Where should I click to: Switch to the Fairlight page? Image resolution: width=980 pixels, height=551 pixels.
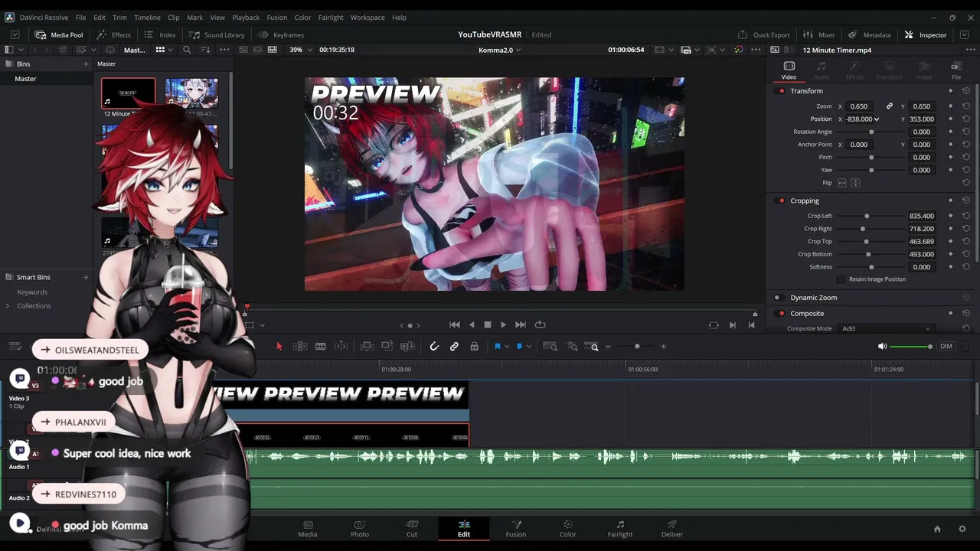(620, 529)
